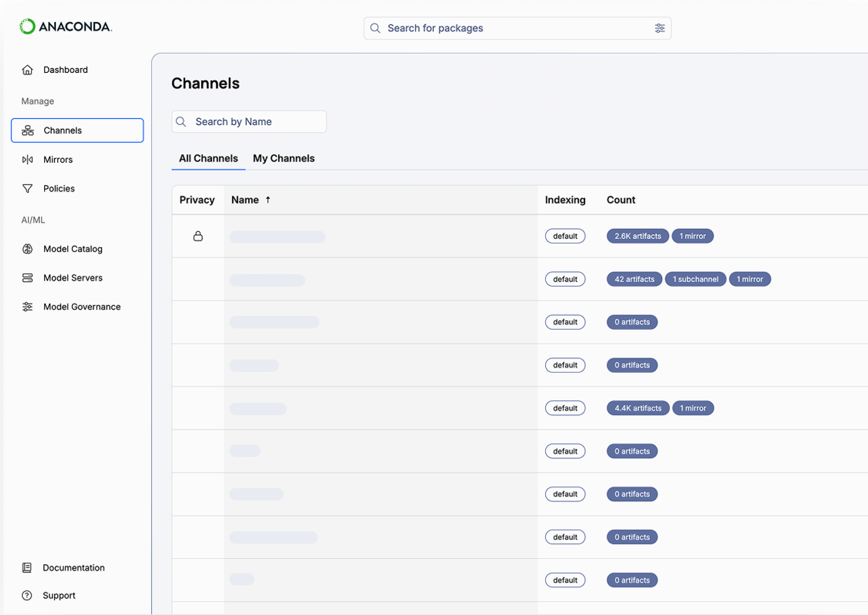Click the Policies funnel icon
Viewport: 868px width, 615px height.
tap(28, 189)
